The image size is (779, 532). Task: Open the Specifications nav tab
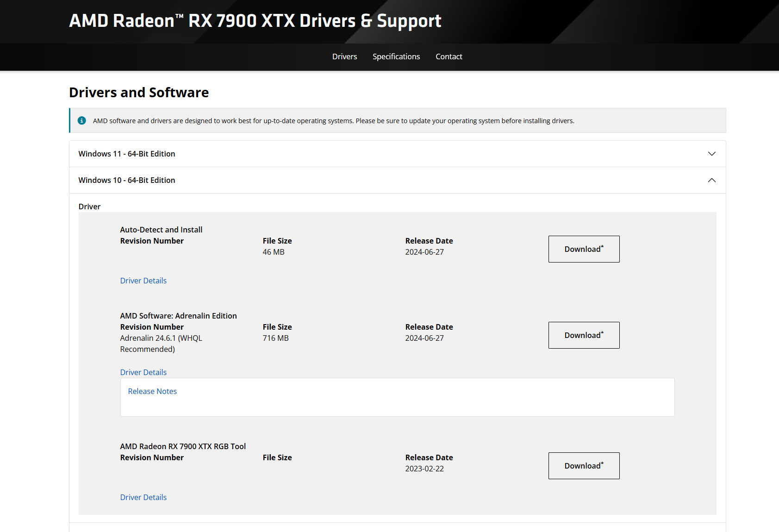pyautogui.click(x=396, y=56)
